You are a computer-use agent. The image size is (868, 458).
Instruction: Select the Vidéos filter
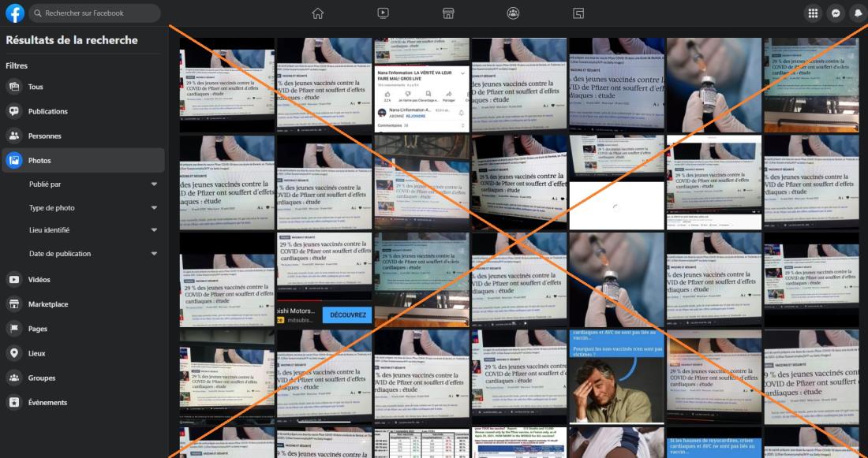click(83, 280)
